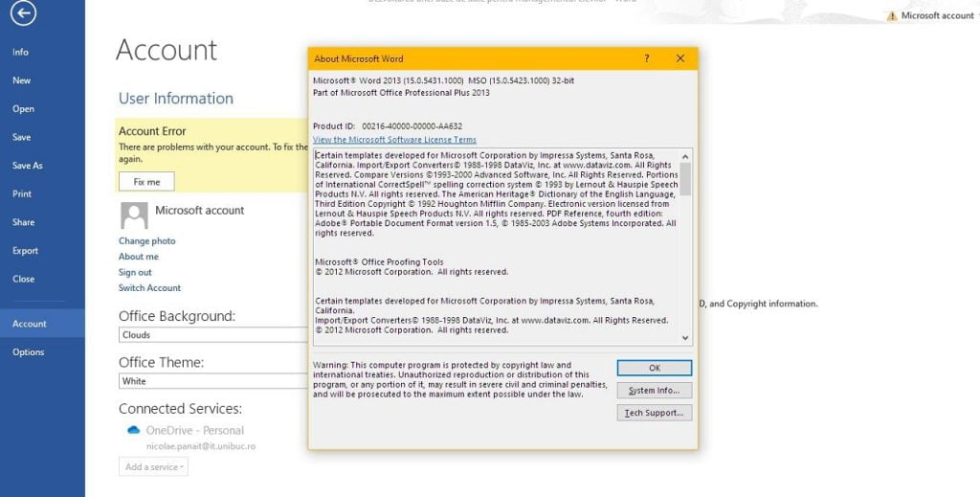Click the scroll down arrow in license text
This screenshot has width=980, height=497.
click(x=685, y=338)
